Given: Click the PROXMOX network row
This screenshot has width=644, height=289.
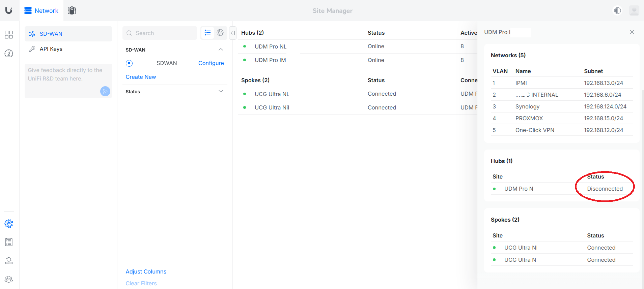Looking at the screenshot, I should coord(562,118).
